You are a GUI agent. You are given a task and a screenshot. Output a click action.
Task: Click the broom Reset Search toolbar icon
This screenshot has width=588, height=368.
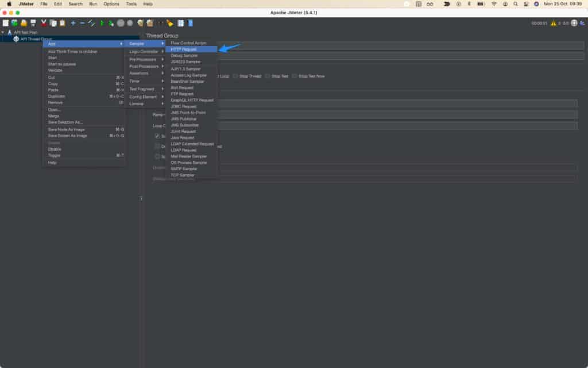pos(170,23)
